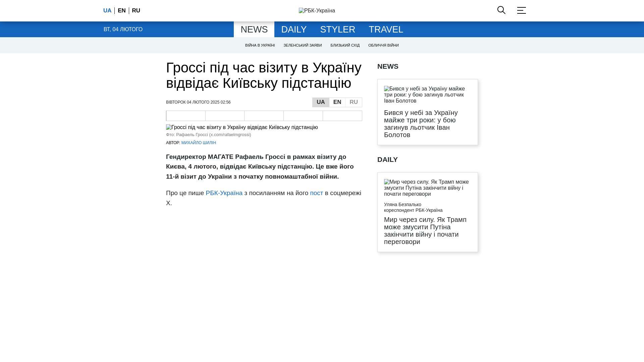Click the РБК-Україна logo in header
This screenshot has height=362, width=644.
pyautogui.click(x=317, y=11)
